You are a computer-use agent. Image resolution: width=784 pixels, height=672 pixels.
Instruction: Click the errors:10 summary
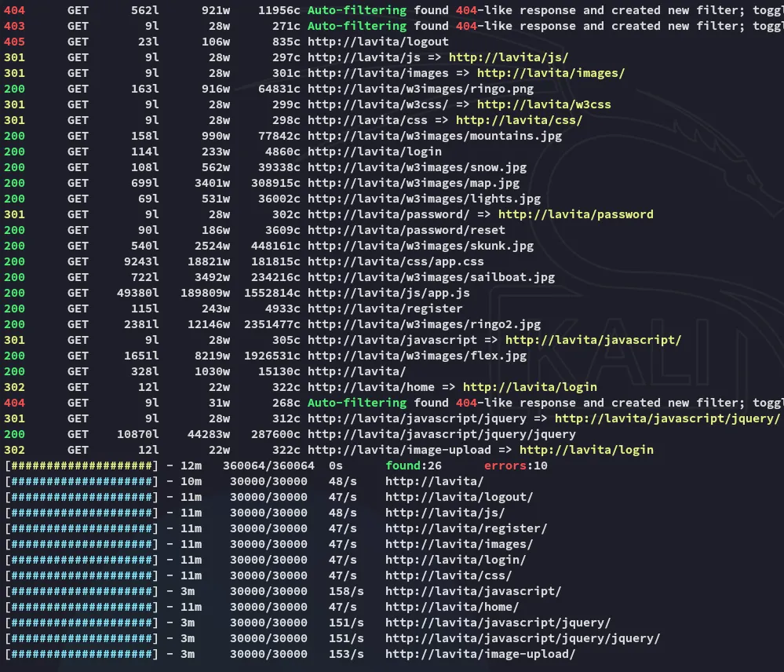(x=516, y=466)
